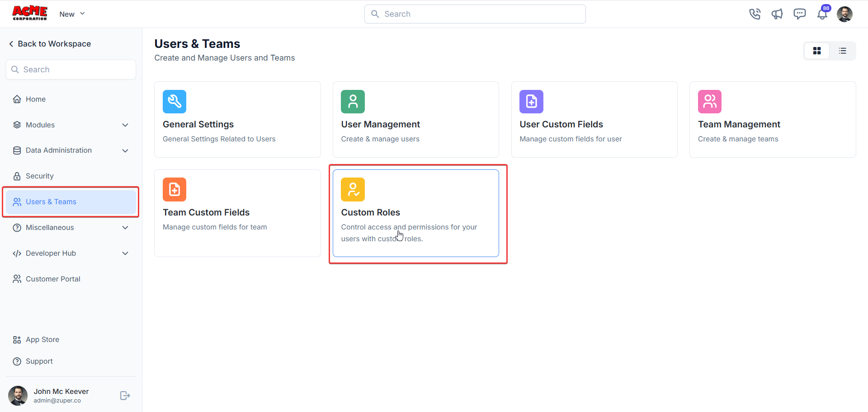868x412 pixels.
Task: Click the Team Custom Fields orange icon
Action: click(175, 189)
